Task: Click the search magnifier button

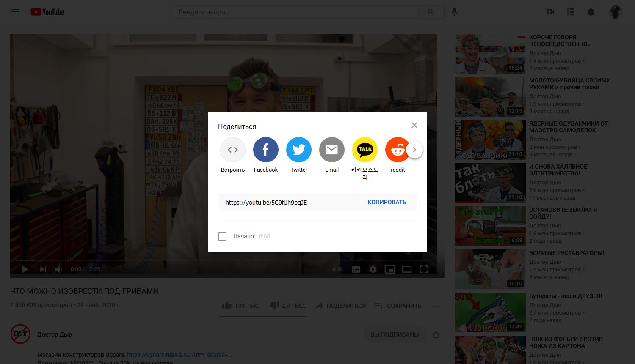Action: [x=431, y=12]
